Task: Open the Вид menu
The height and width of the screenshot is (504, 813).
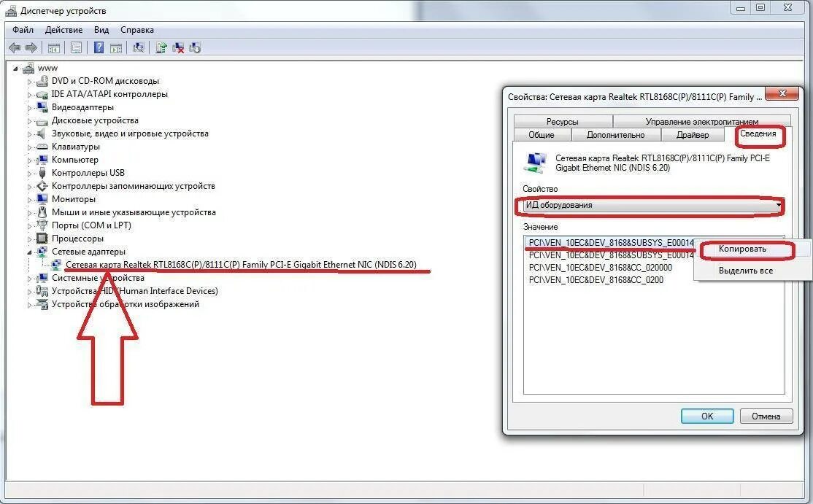Action: [x=101, y=29]
